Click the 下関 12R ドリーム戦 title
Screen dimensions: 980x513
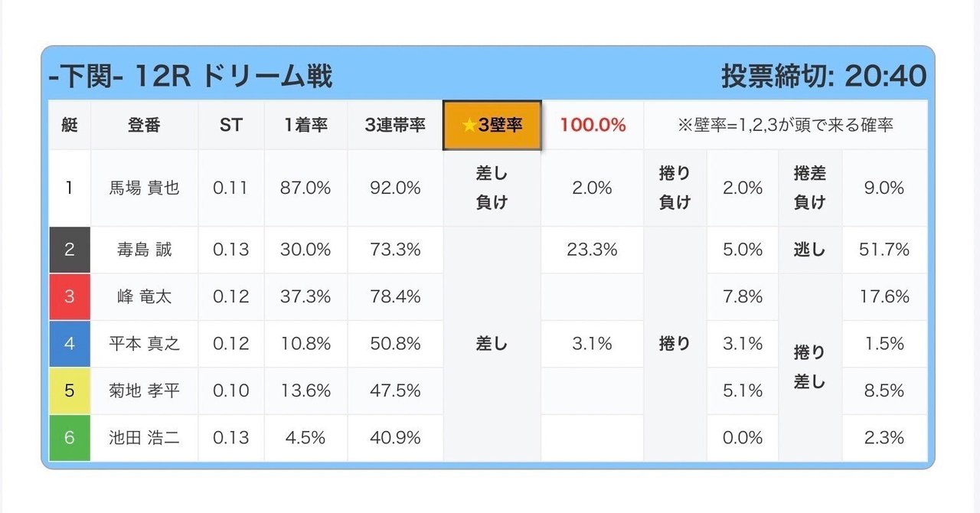[x=190, y=77]
